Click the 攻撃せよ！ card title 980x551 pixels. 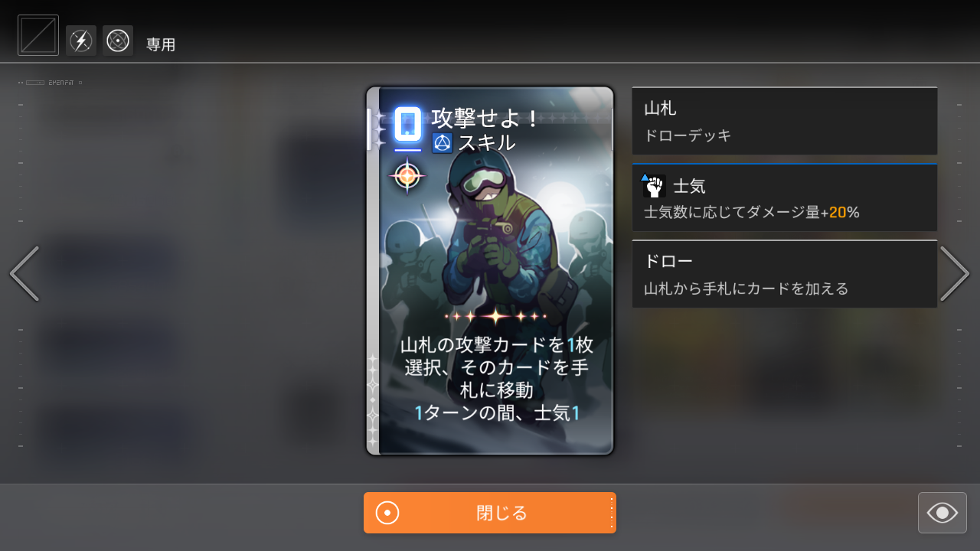(486, 119)
